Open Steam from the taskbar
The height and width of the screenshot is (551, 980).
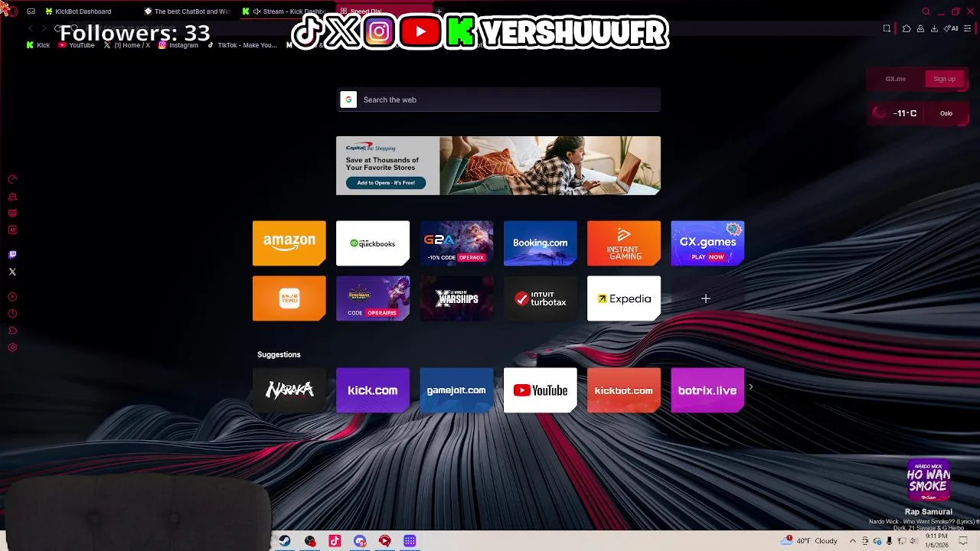pos(284,541)
